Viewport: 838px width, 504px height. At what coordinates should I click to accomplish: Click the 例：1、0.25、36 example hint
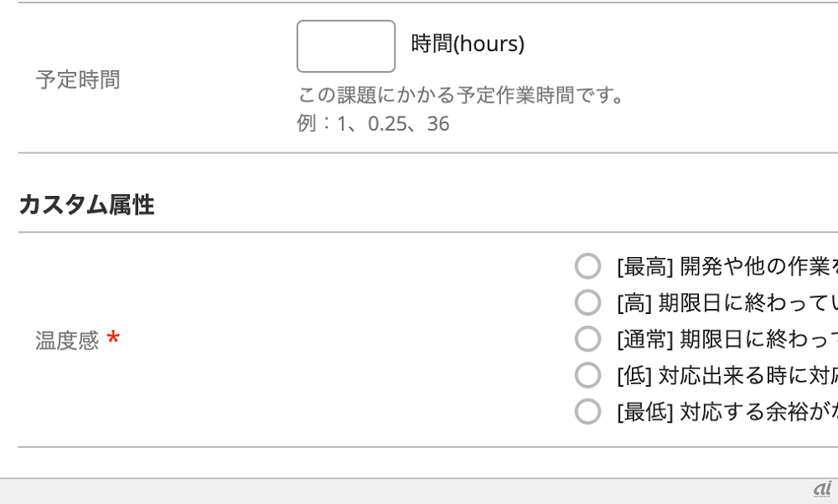pos(373,124)
